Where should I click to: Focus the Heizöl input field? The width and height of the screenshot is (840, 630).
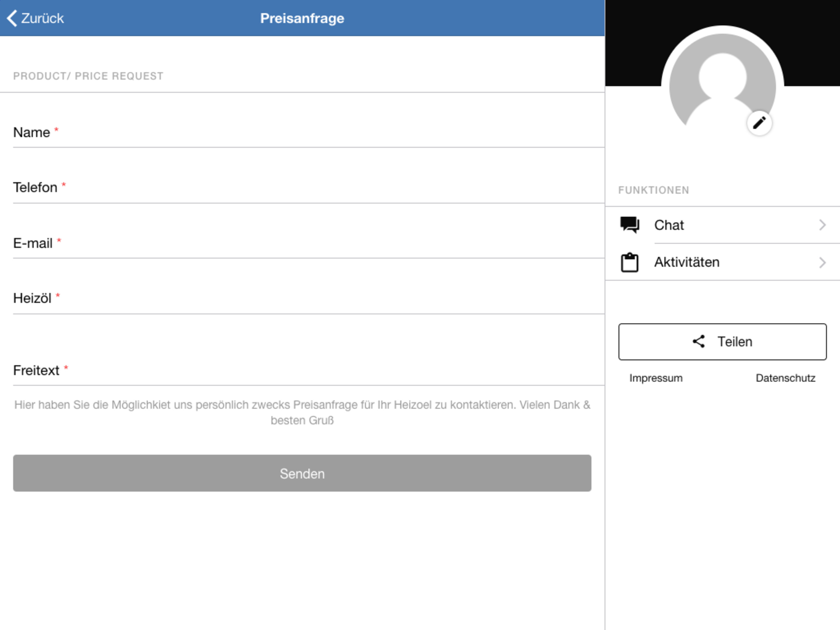(x=309, y=298)
